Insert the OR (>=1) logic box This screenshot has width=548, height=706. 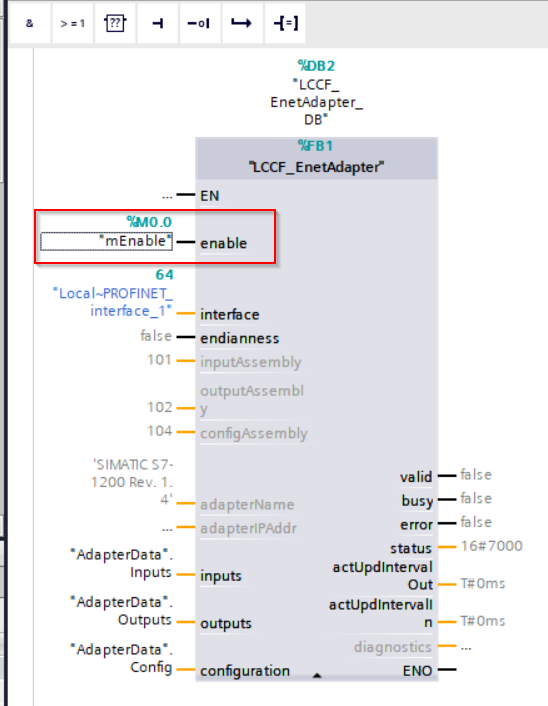(72, 23)
